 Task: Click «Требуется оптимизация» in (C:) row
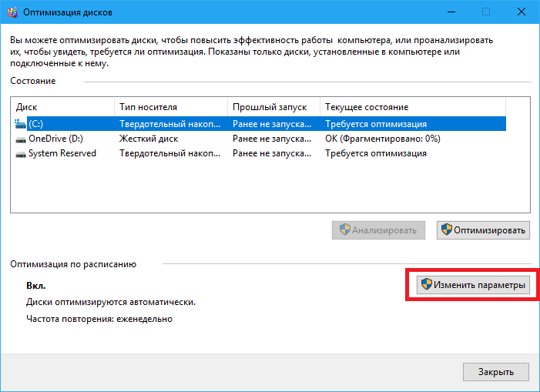[376, 124]
